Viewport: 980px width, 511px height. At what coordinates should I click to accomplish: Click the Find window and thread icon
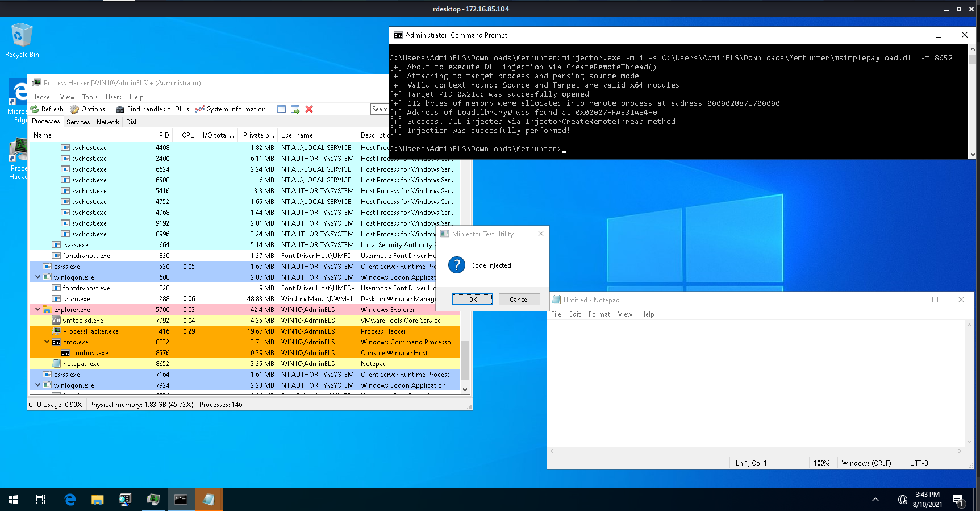[x=295, y=109]
